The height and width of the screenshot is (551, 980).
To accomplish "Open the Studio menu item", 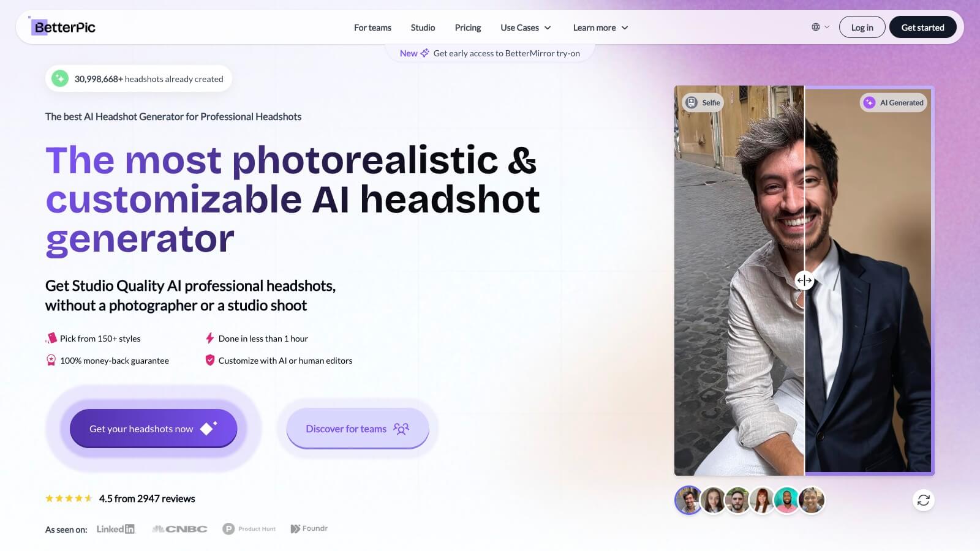I will point(423,28).
